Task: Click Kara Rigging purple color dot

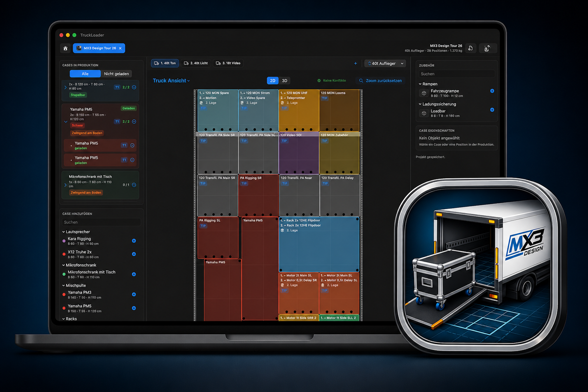Action: pyautogui.click(x=64, y=241)
